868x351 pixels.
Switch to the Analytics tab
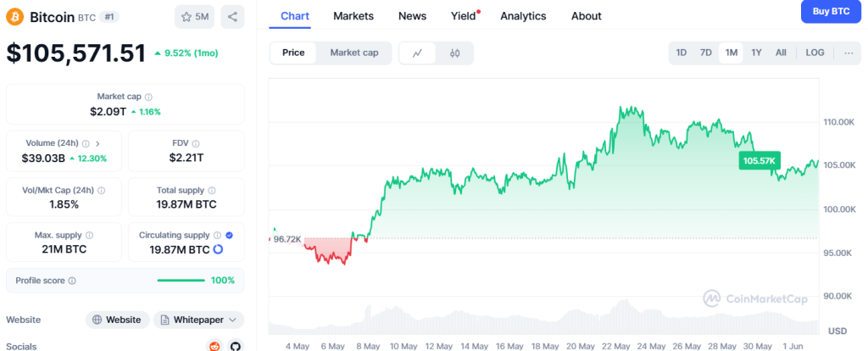(x=523, y=16)
